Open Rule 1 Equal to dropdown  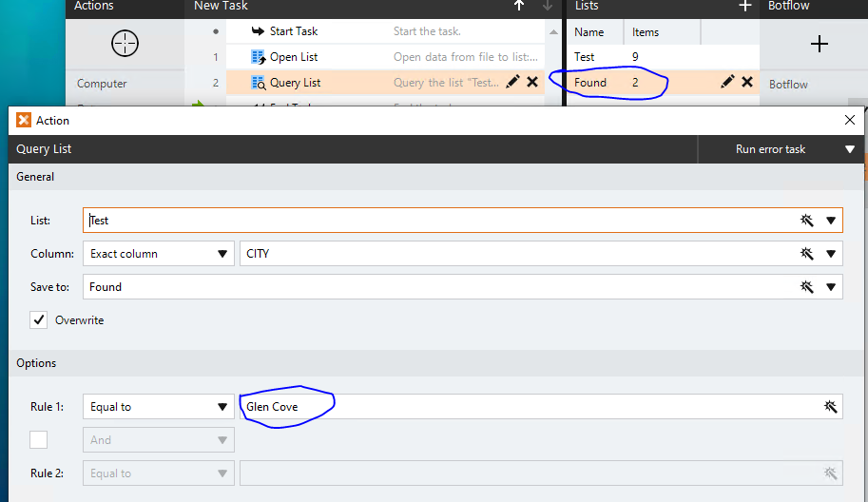tap(159, 407)
